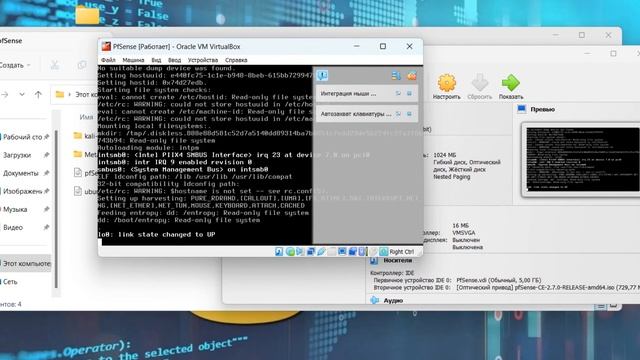Screen dimensions: 640x360
Task: Open the Аудио section in Manager details
Action: point(393,300)
